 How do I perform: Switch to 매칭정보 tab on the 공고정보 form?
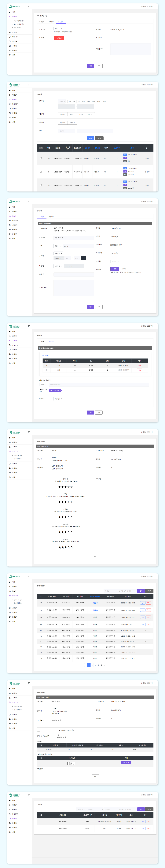tap(51, 217)
